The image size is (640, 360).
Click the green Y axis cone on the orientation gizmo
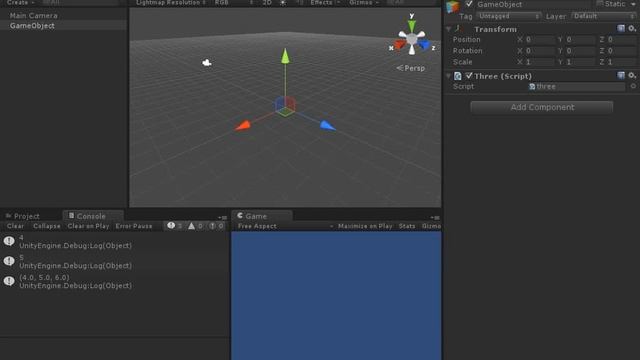tap(411, 26)
